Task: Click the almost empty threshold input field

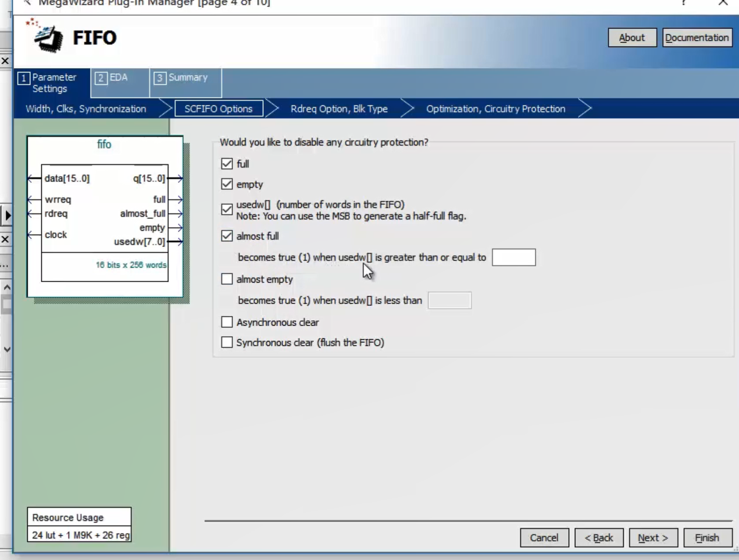Action: click(x=450, y=301)
